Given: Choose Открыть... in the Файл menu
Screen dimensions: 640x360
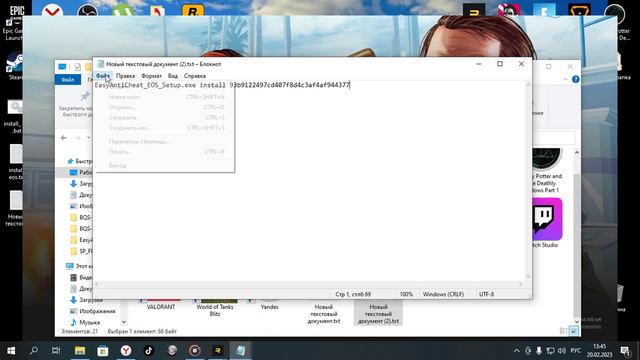Looking at the screenshot, I should point(165,107).
